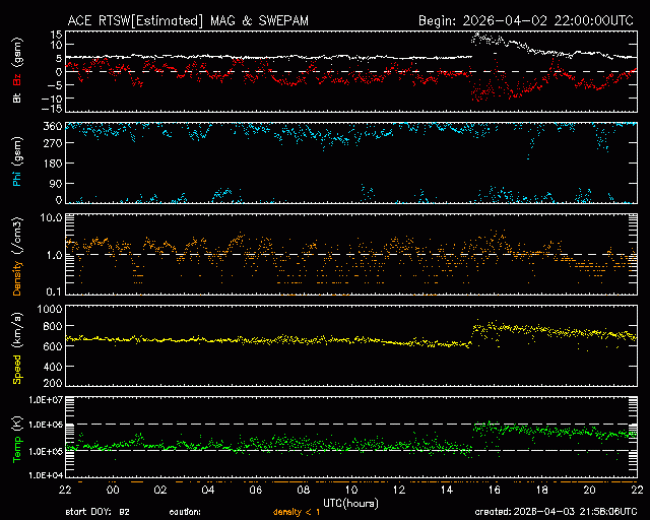Click inside the yellow Speed plot panel
The height and width of the screenshot is (520, 650).
(x=352, y=346)
